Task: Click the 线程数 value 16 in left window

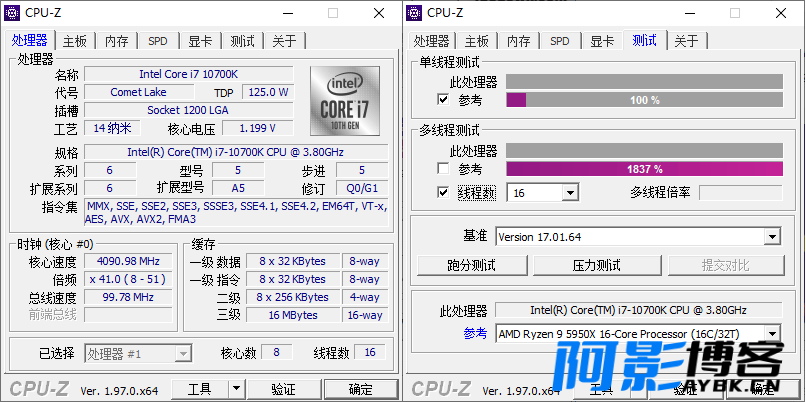Action: (x=370, y=352)
